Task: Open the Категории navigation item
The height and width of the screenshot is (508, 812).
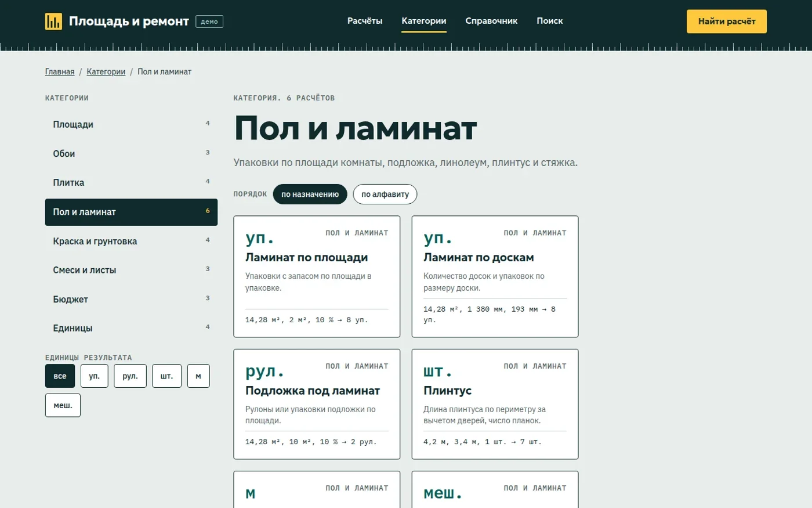Action: click(x=424, y=21)
